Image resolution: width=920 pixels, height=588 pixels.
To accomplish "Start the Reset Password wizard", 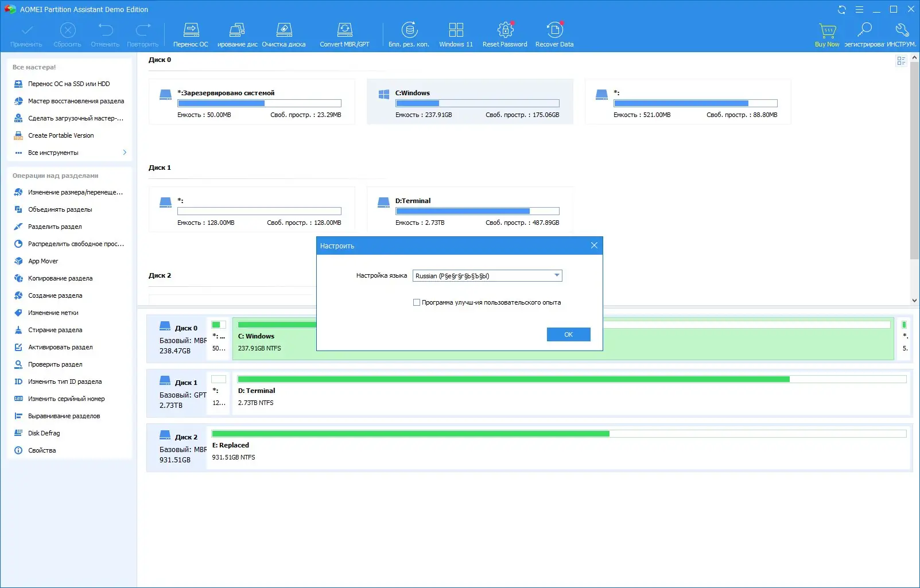I will (x=504, y=35).
